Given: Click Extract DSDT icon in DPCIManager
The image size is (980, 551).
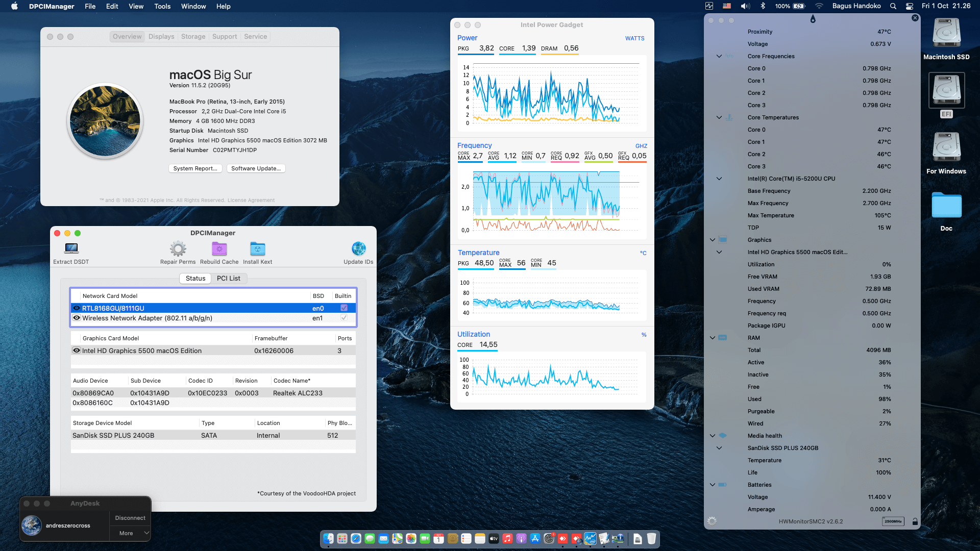Looking at the screenshot, I should [71, 248].
